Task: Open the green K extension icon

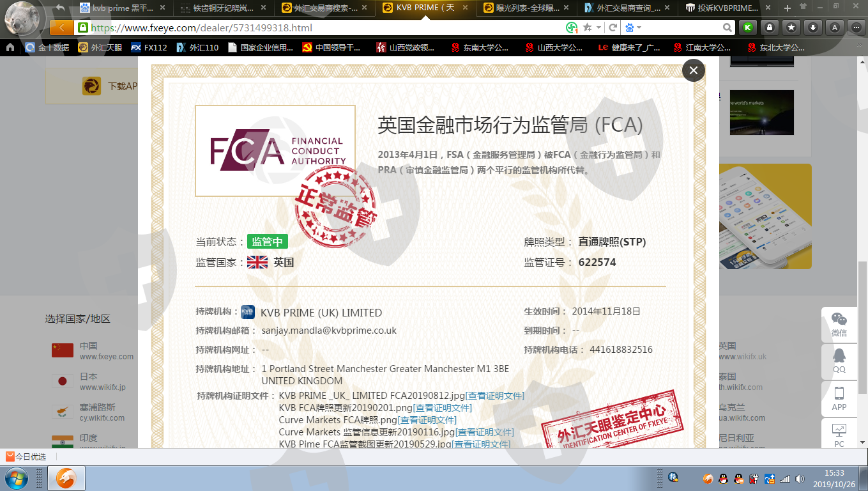Action: pos(747,27)
